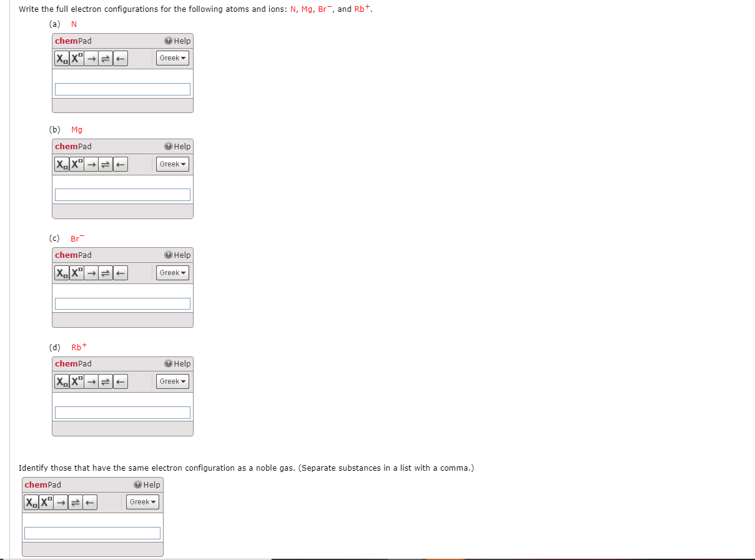Image resolution: width=755 pixels, height=560 pixels.
Task: Insert right arrow in chemPad for Mg
Action: click(x=92, y=165)
